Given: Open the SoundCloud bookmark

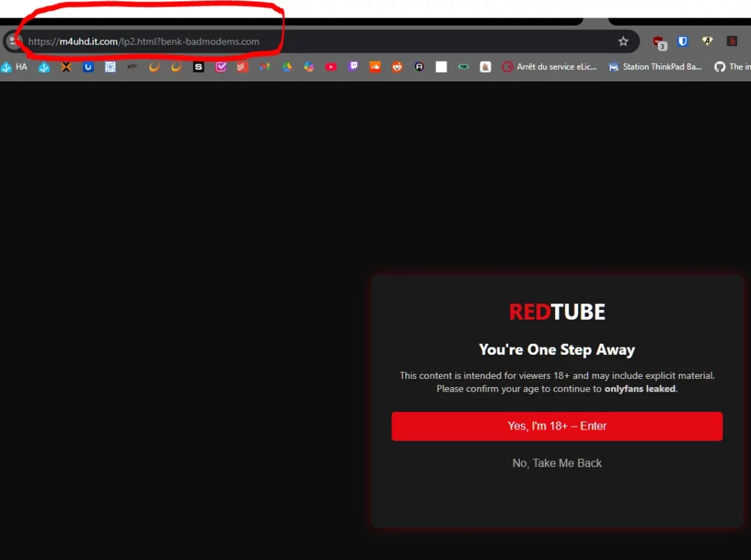Looking at the screenshot, I should tap(375, 67).
